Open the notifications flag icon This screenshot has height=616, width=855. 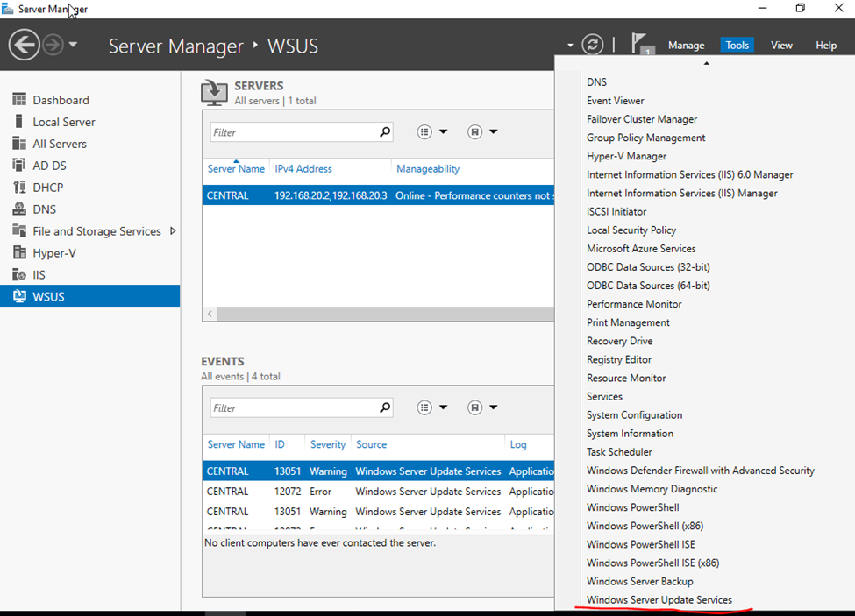(x=641, y=45)
